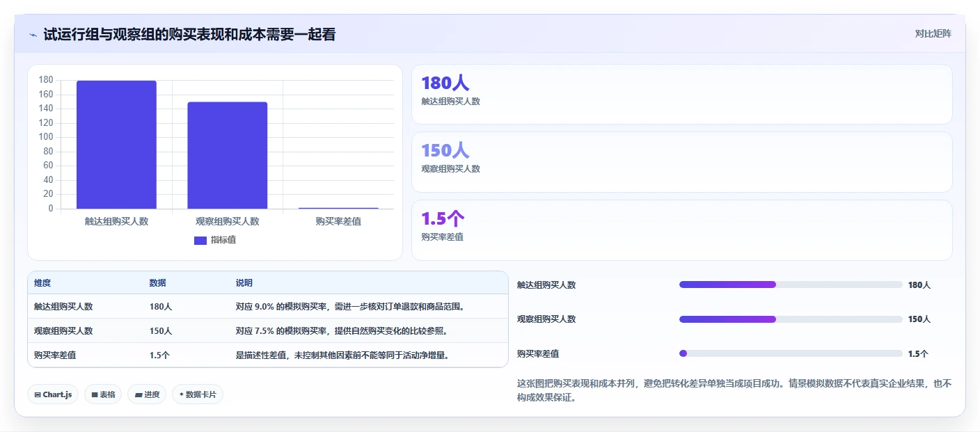The width and height of the screenshot is (980, 432).
Task: Click the 说明 column header
Action: tap(244, 283)
